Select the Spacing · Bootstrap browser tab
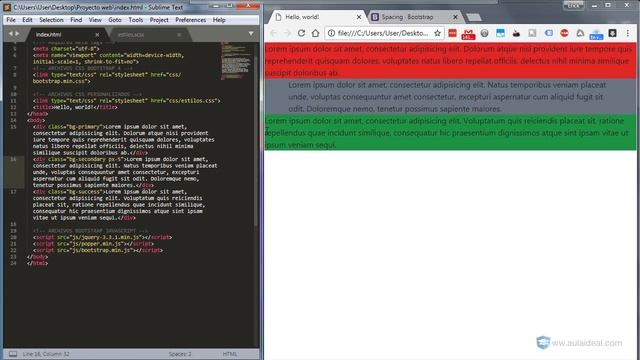This screenshot has height=360, width=640. pos(416,17)
